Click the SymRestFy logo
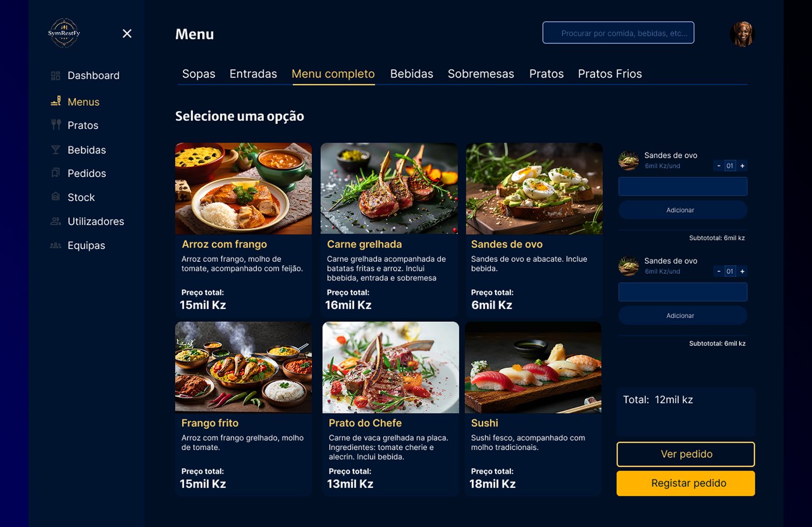Viewport: 812px width, 527px height. (64, 33)
